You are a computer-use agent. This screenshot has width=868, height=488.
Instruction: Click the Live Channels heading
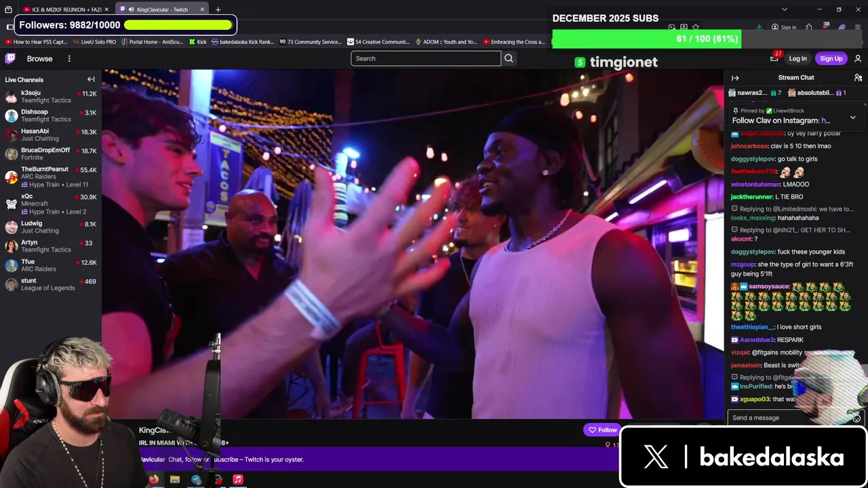click(x=24, y=79)
